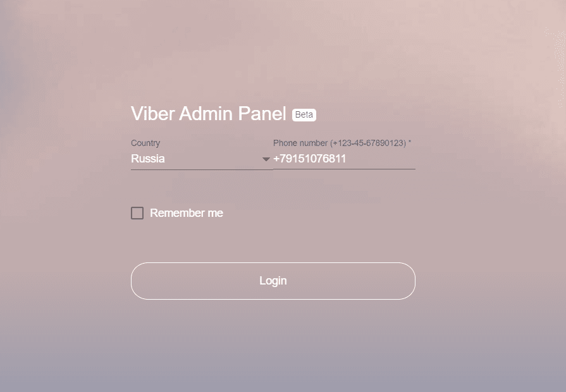The image size is (566, 392).
Task: Click the Country field label
Action: [145, 144]
